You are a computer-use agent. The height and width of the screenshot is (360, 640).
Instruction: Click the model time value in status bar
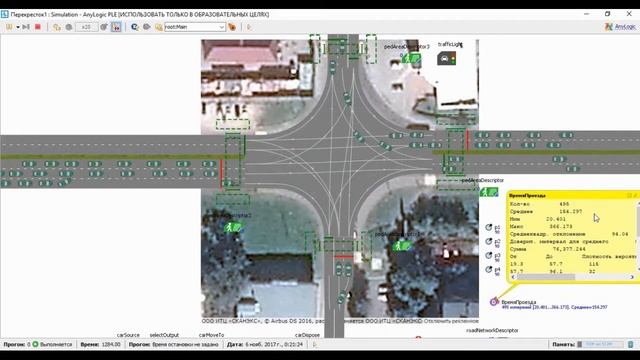coord(111,344)
